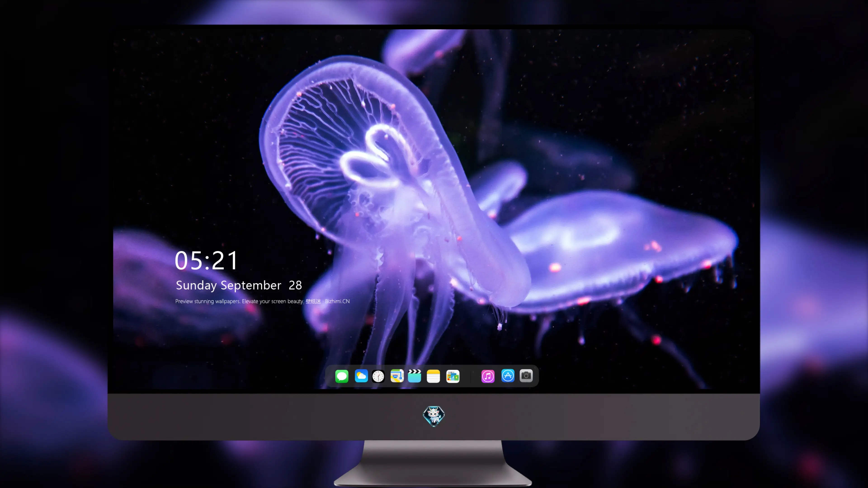
Task: Open the photo collage app in the dock
Action: pos(453,376)
